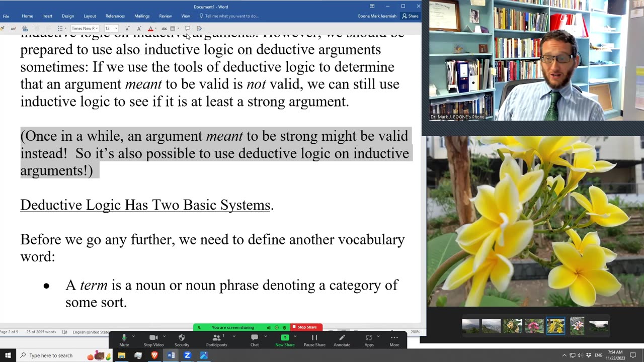Expand the Participants options arrow

click(x=234, y=336)
